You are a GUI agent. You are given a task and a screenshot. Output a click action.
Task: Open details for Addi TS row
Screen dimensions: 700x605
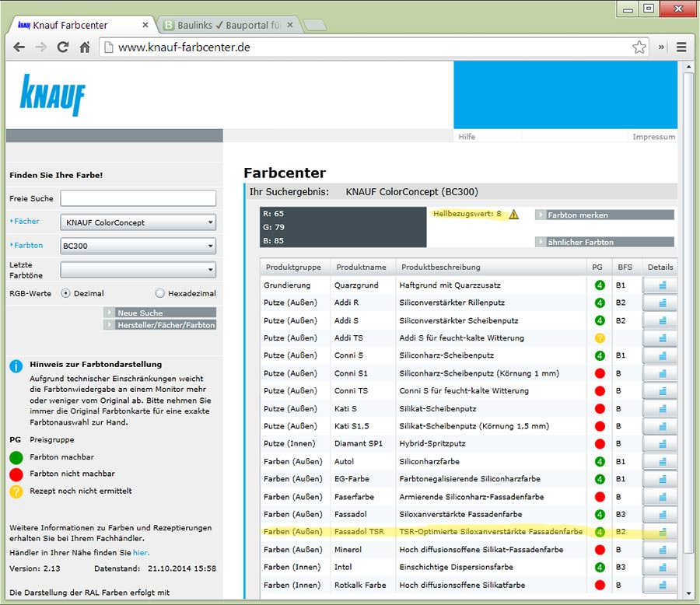click(660, 338)
